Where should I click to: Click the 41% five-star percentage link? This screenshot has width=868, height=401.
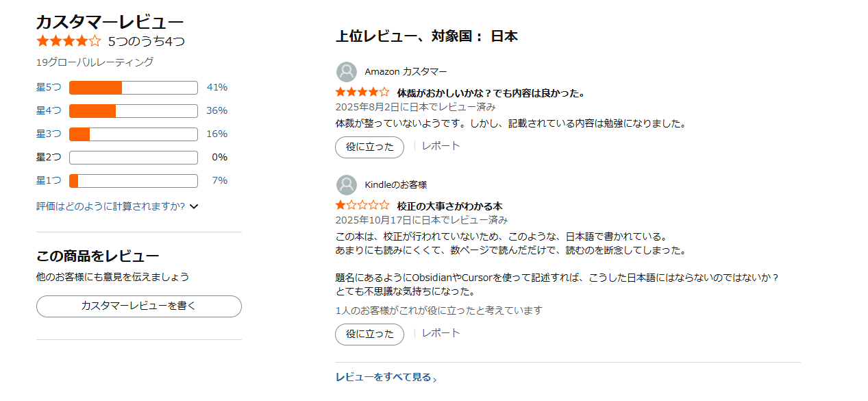pos(216,87)
